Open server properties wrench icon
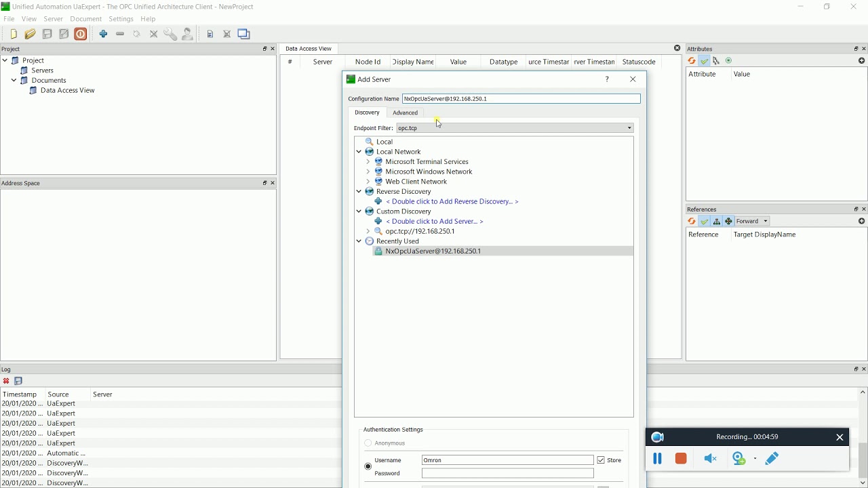Screen dimensions: 868x488 170,34
